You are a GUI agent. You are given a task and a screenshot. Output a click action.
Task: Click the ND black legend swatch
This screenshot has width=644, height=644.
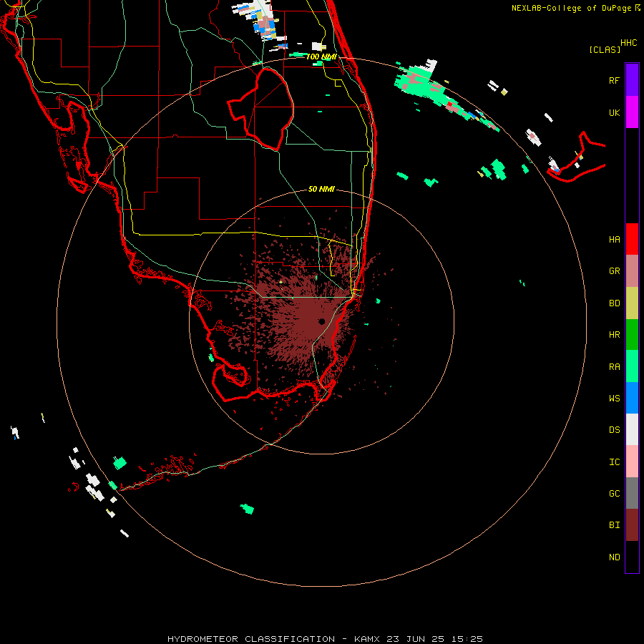coord(632,557)
